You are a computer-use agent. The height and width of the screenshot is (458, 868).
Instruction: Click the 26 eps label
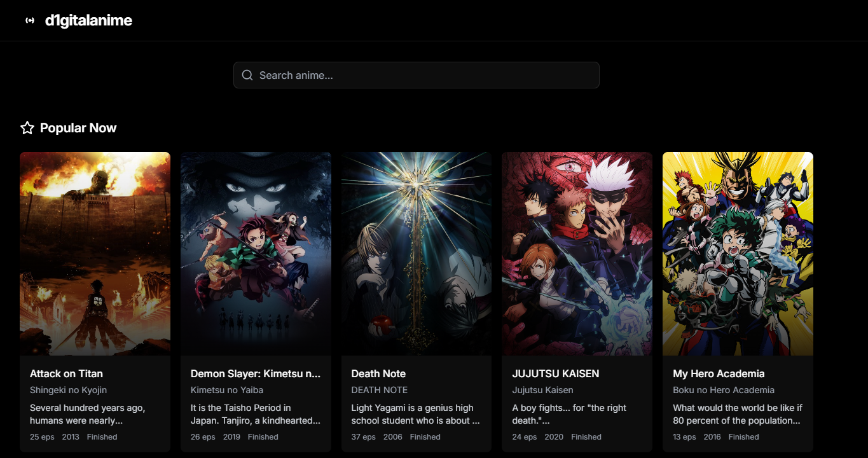[203, 437]
